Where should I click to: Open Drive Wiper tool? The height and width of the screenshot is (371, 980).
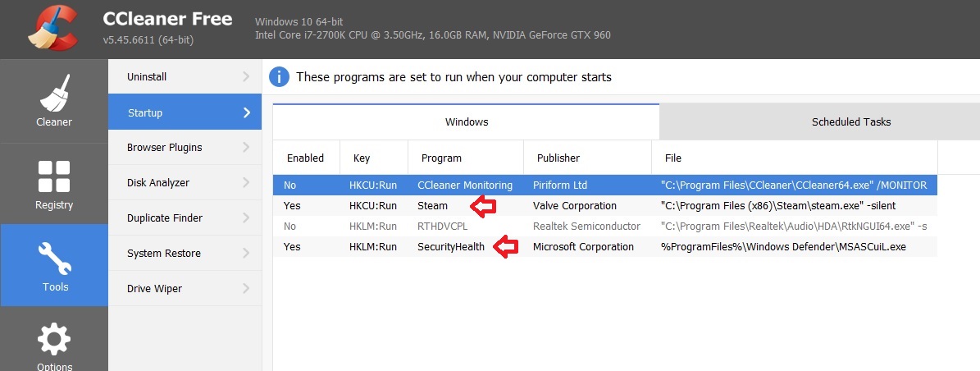click(154, 289)
